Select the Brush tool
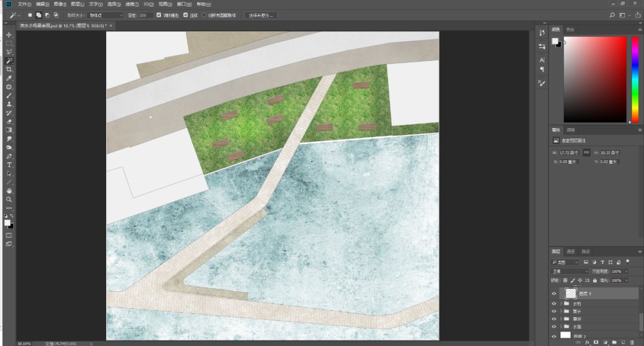Viewport: 644px width, 346px height. [x=9, y=95]
